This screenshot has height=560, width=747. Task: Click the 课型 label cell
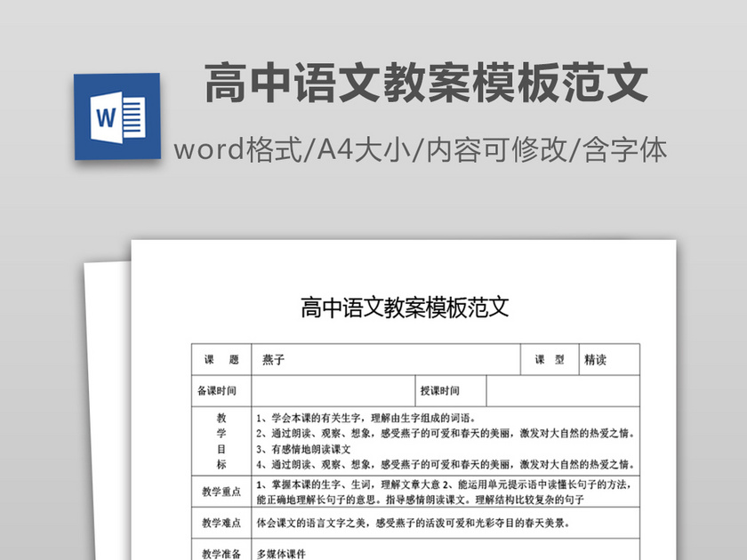point(549,360)
